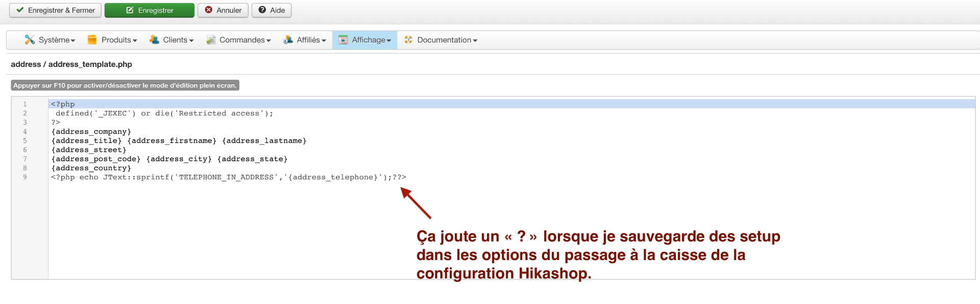Click the ?> closing tag on line 3
This screenshot has height=304, width=980.
coord(56,123)
